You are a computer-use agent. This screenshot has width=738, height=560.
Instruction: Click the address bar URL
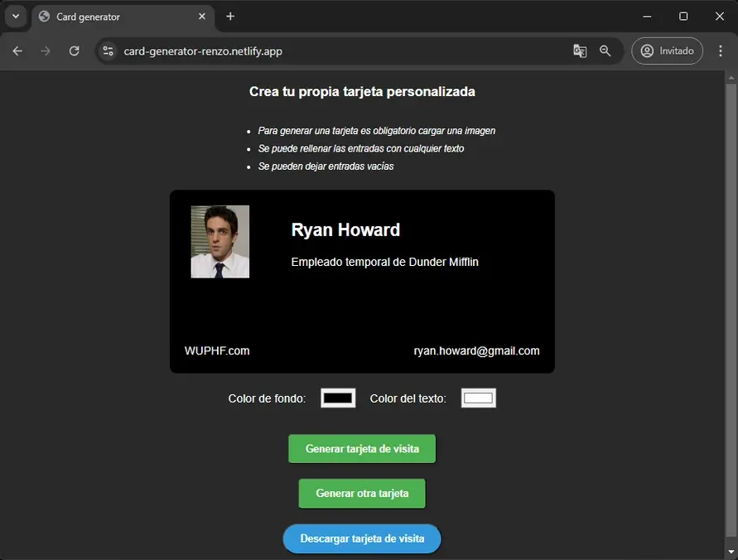pos(203,51)
